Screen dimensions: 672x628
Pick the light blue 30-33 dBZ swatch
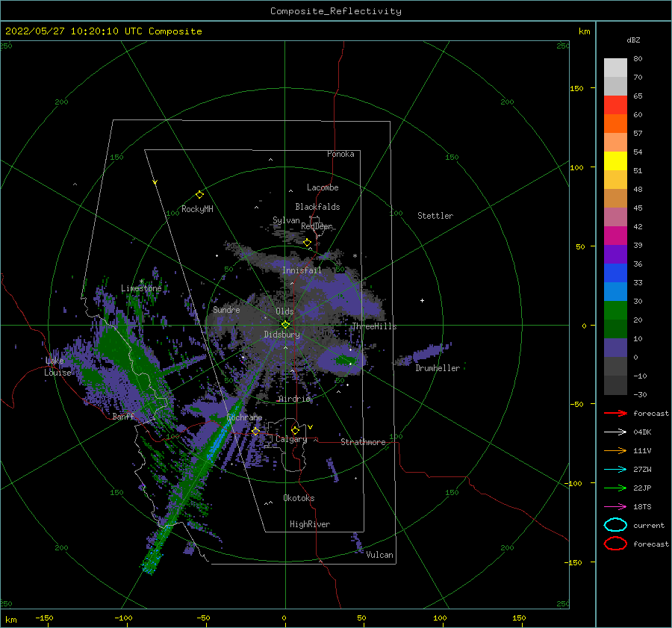tap(615, 292)
